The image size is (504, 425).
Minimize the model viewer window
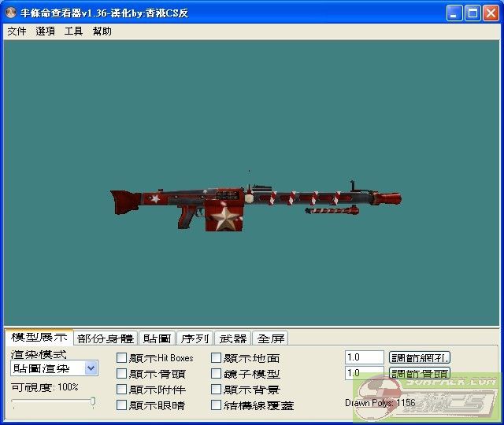(455, 13)
